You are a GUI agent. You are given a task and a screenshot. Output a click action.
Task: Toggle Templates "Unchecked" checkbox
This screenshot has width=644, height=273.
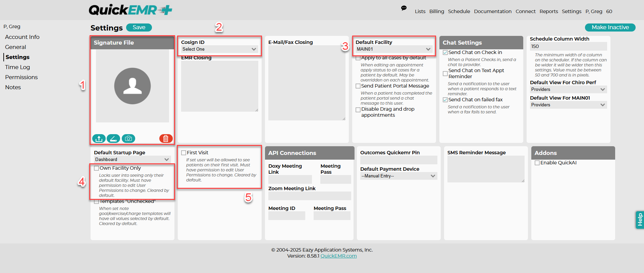pyautogui.click(x=96, y=202)
